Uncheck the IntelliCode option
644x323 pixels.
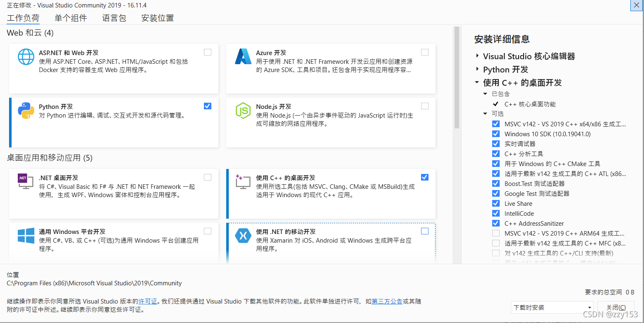click(x=496, y=213)
